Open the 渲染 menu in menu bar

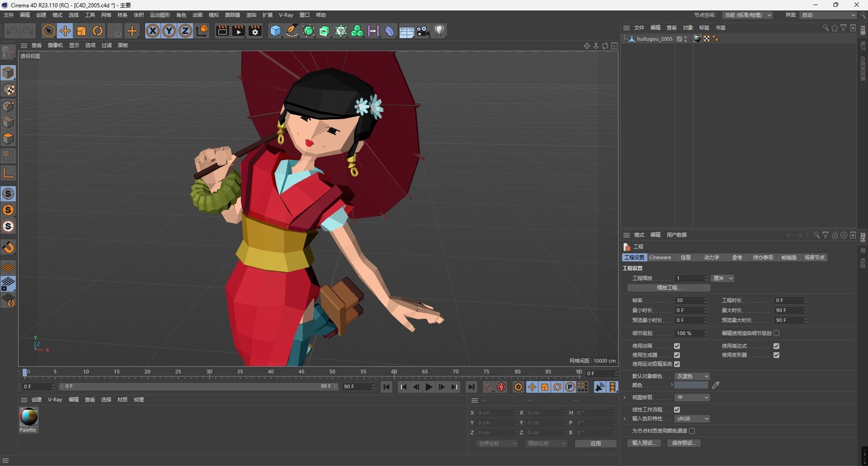(x=251, y=15)
